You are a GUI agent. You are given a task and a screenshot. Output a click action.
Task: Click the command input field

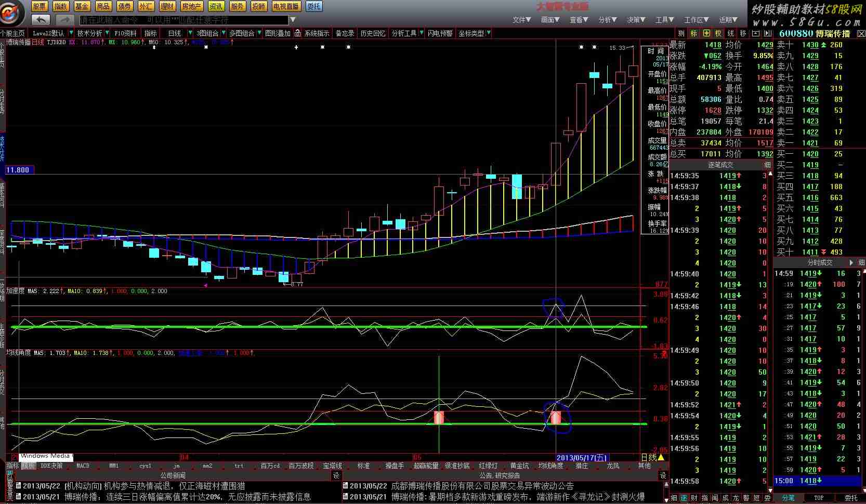[x=183, y=20]
